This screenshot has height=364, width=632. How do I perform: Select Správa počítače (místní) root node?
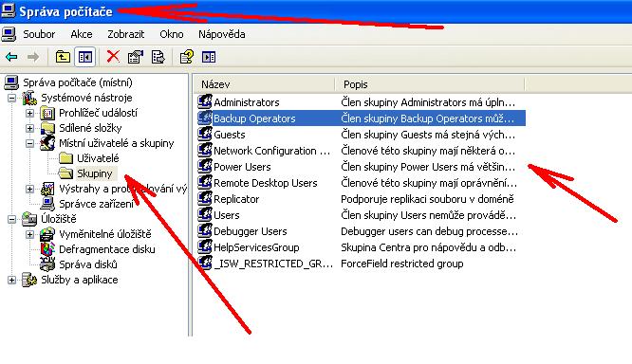pos(78,82)
